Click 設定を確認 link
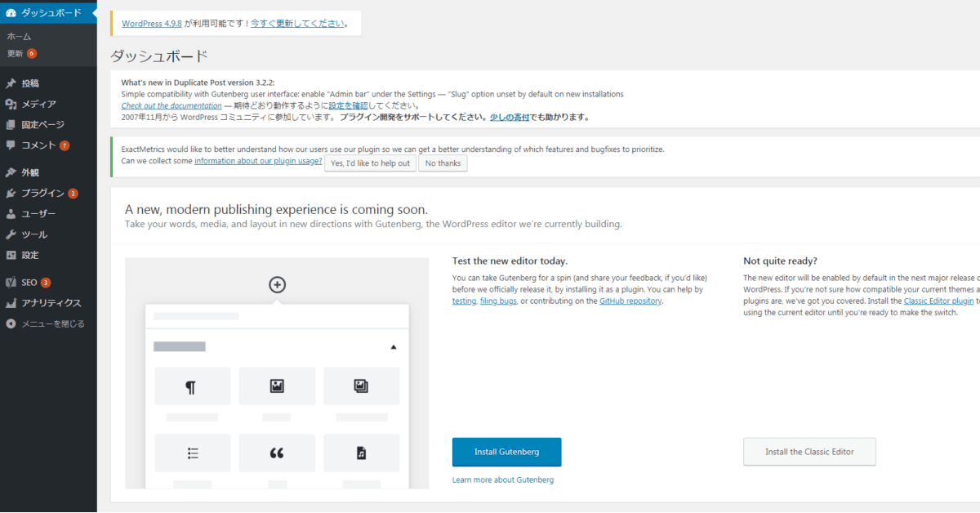Viewport: 980px width, 513px height. 349,105
